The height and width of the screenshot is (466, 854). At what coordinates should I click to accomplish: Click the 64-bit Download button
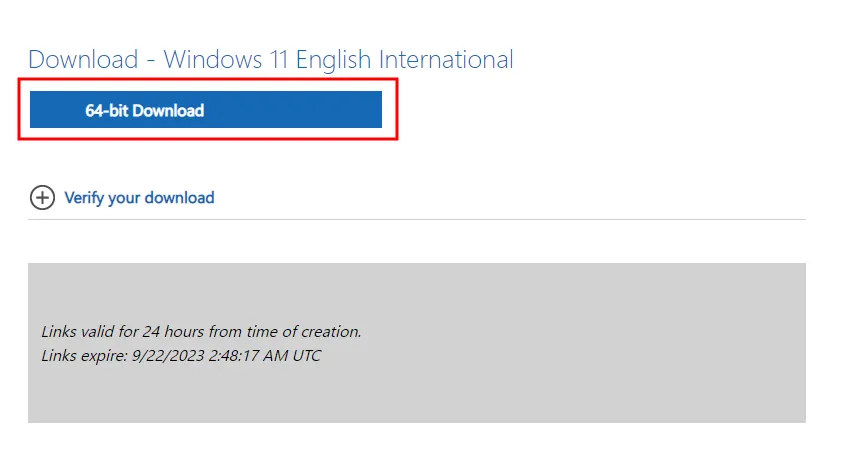pyautogui.click(x=206, y=109)
